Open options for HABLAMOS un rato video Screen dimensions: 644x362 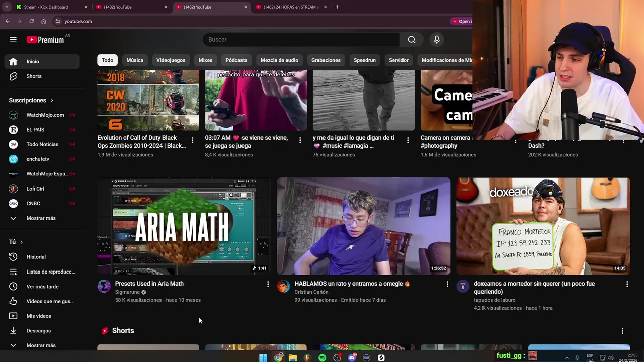[447, 284]
